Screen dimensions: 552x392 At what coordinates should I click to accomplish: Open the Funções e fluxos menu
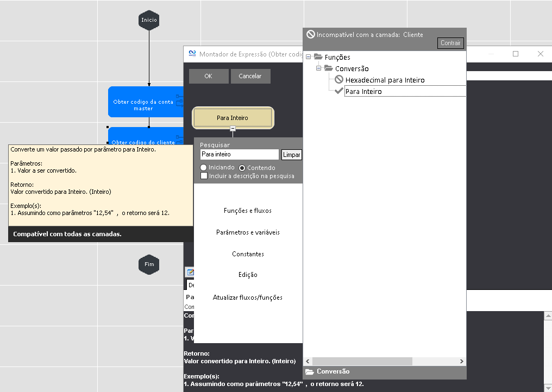pyautogui.click(x=248, y=211)
